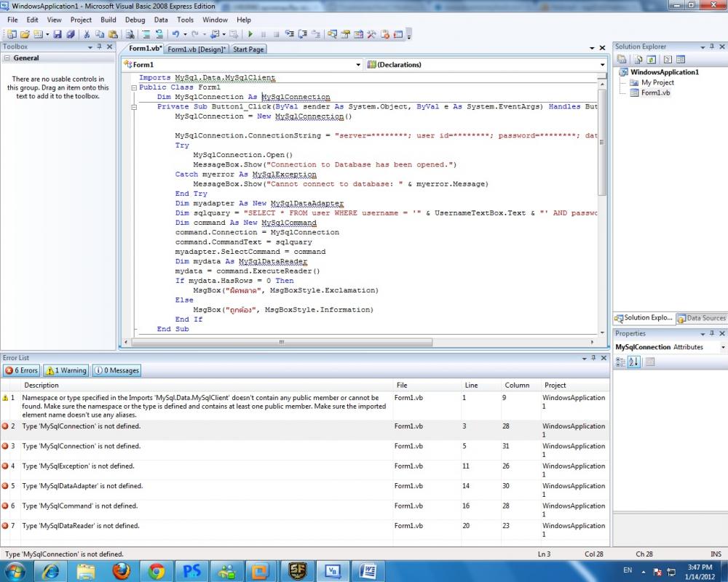Viewport: 728px width, 582px height.
Task: Click Show All Files in Solution Explorer
Action: [x=638, y=60]
